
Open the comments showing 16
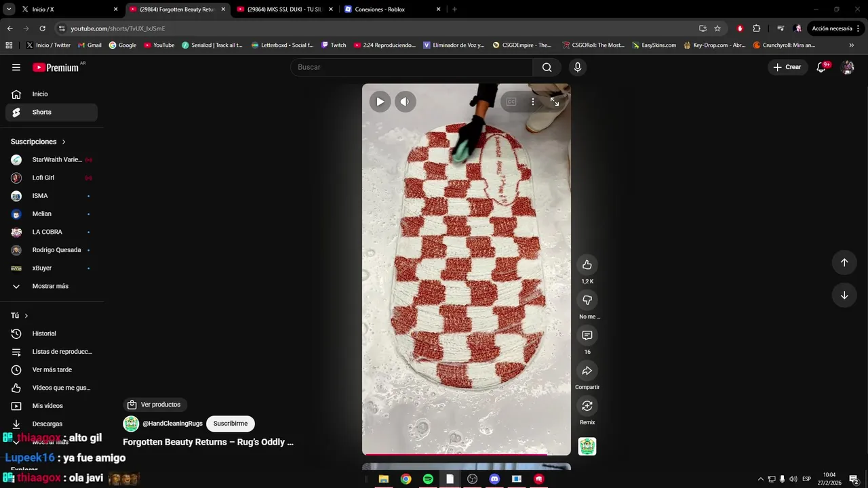tap(587, 335)
